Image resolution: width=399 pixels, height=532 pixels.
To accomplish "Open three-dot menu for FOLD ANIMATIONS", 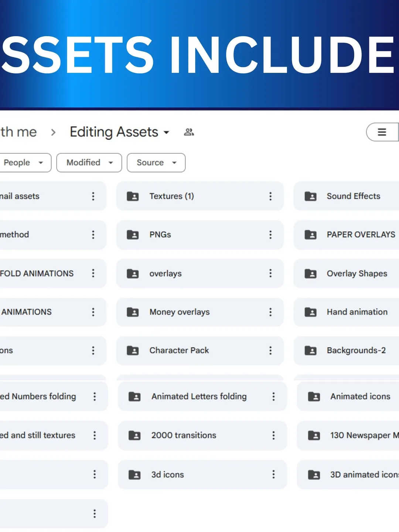I will coord(93,273).
